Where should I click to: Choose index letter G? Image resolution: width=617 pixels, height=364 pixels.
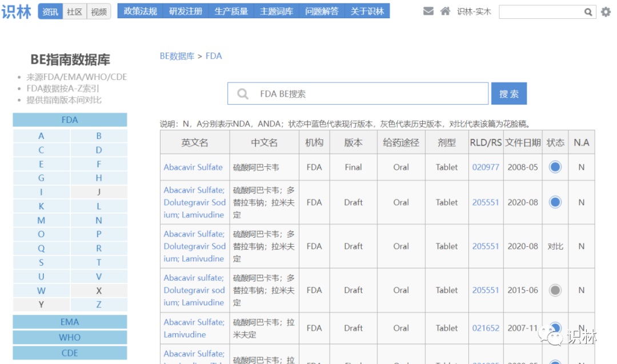(41, 178)
